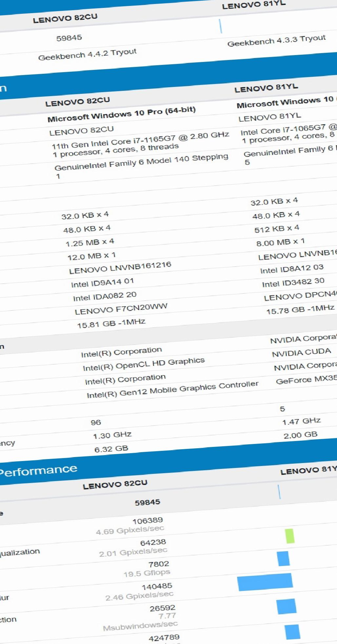Click the '140485' benchmark score
This screenshot has height=644, width=337.
[x=157, y=587]
